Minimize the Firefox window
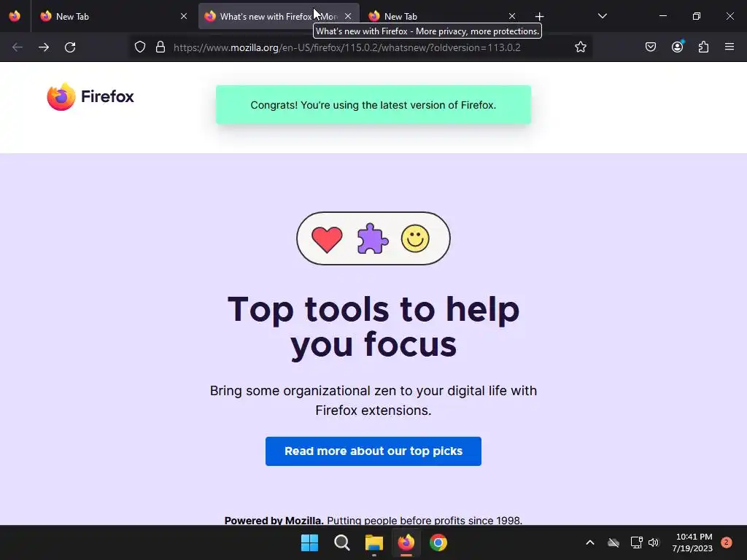 click(662, 16)
